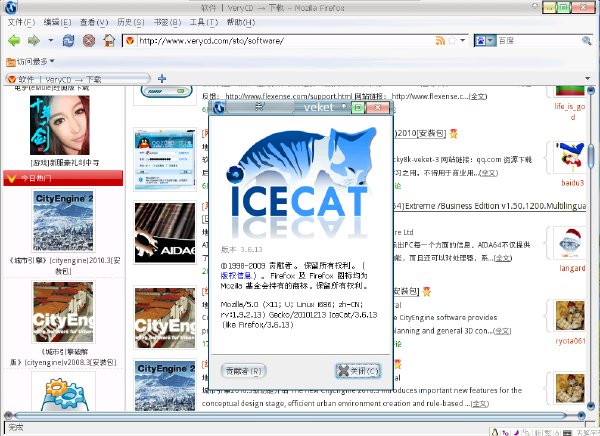The height and width of the screenshot is (436, 600).
Task: Open the 剑服豪礼 game caption link
Action: pyautogui.click(x=65, y=162)
